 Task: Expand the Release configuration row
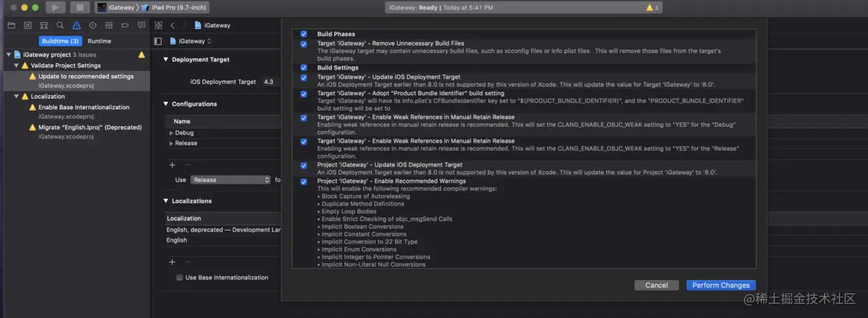171,143
